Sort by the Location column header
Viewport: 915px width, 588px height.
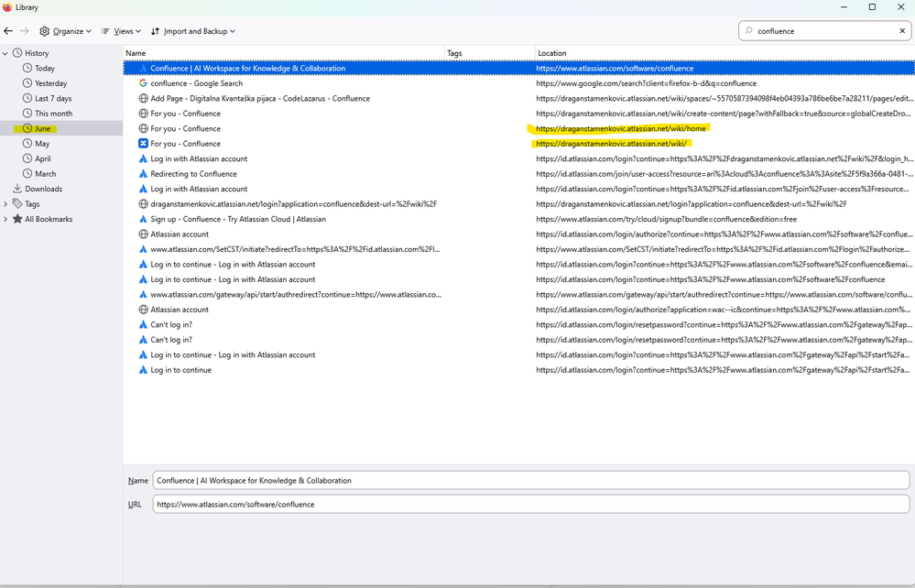(724, 53)
